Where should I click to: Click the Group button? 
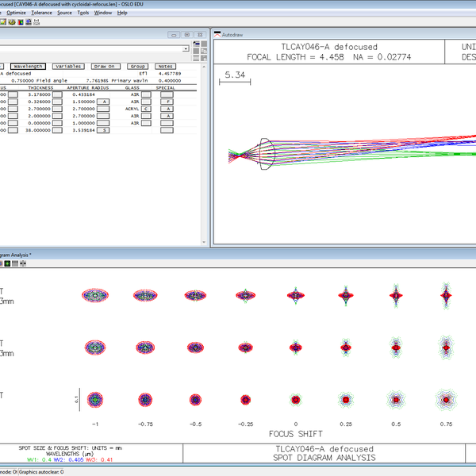pyautogui.click(x=138, y=67)
